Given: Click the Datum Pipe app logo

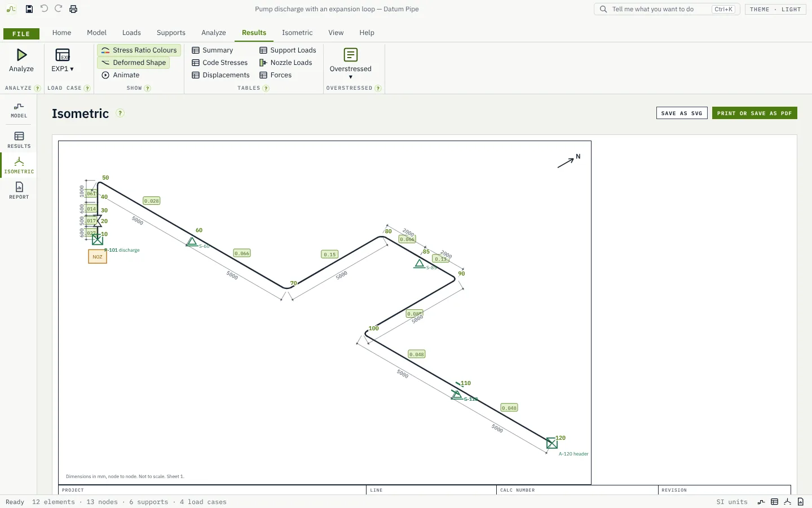Looking at the screenshot, I should coord(12,9).
